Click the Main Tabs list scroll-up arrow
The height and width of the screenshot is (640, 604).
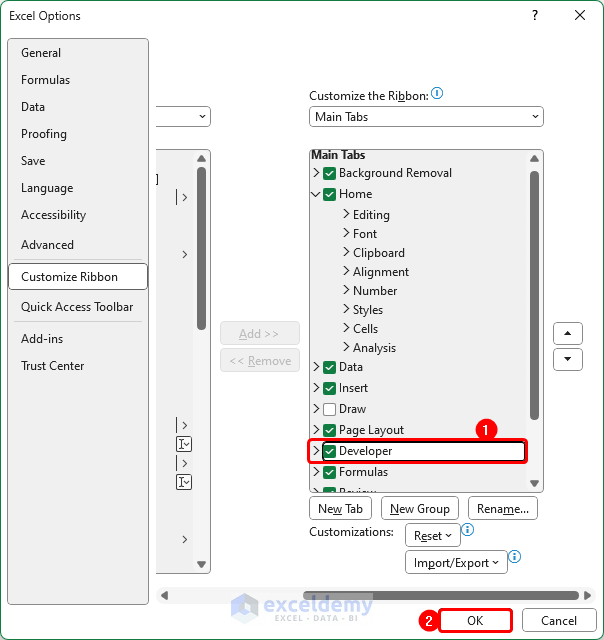point(534,159)
